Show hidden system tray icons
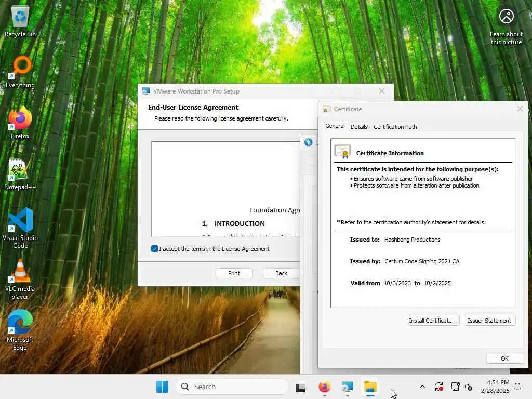 422,387
